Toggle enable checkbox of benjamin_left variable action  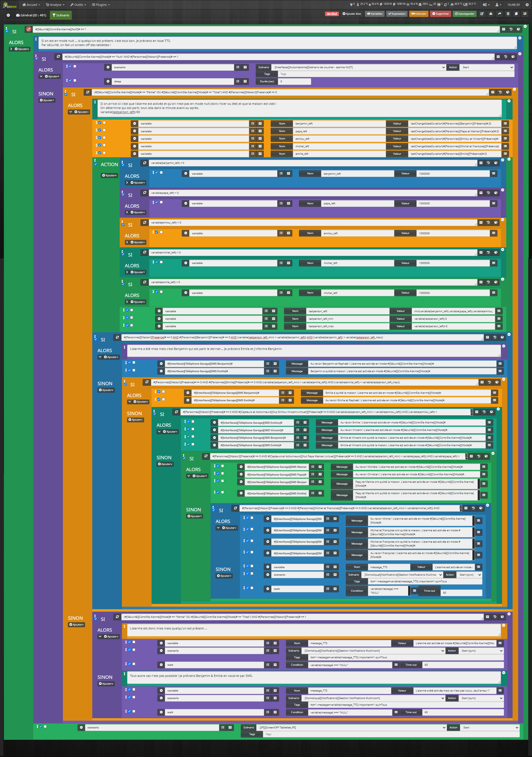(x=100, y=123)
